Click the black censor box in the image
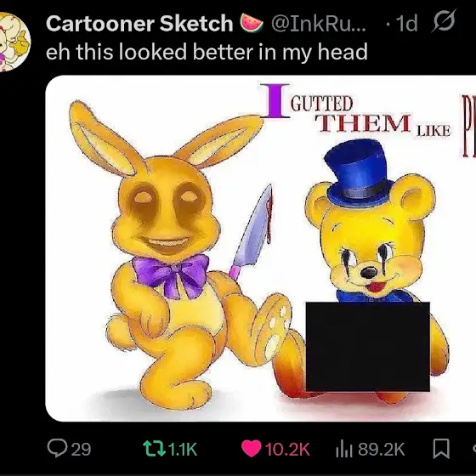This screenshot has height=476, width=476. (x=367, y=347)
